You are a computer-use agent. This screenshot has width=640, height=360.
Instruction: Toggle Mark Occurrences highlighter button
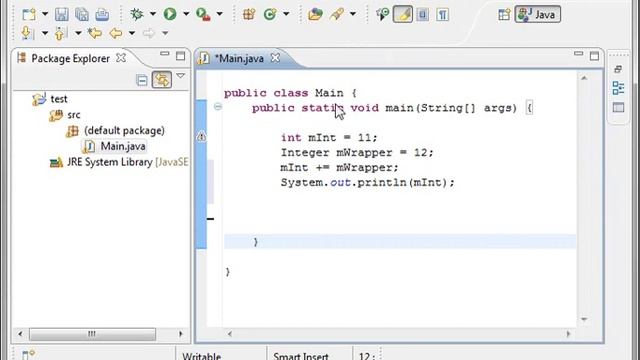(403, 14)
